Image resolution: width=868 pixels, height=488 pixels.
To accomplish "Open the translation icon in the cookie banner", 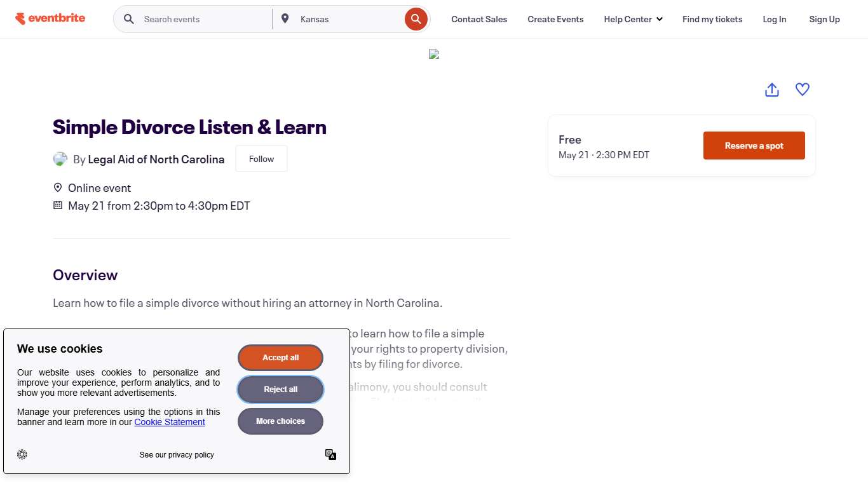I will point(330,454).
